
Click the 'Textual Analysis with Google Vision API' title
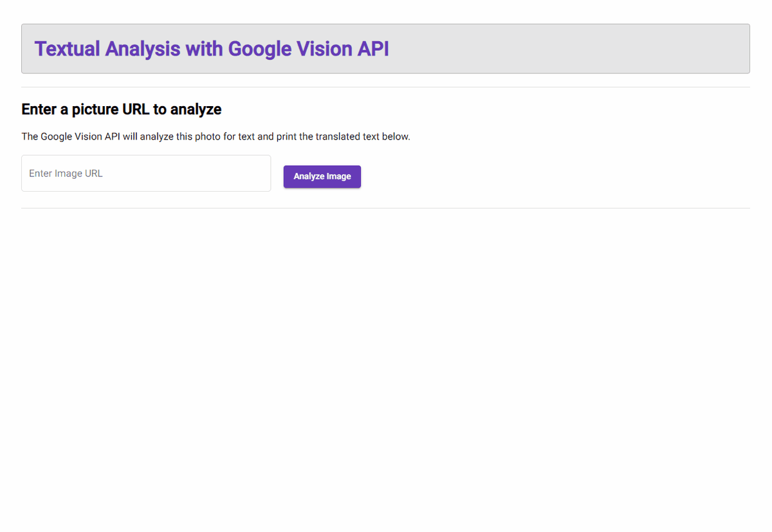point(212,49)
